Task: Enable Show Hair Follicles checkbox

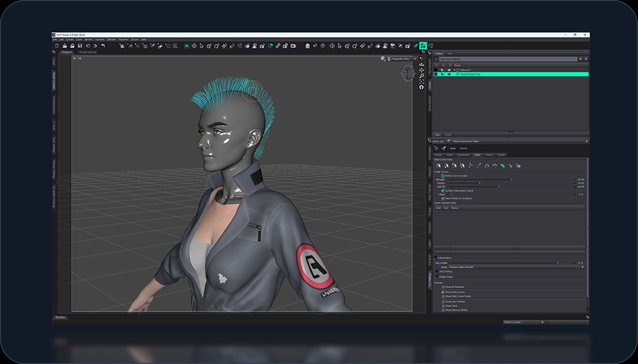Action: 443,302
